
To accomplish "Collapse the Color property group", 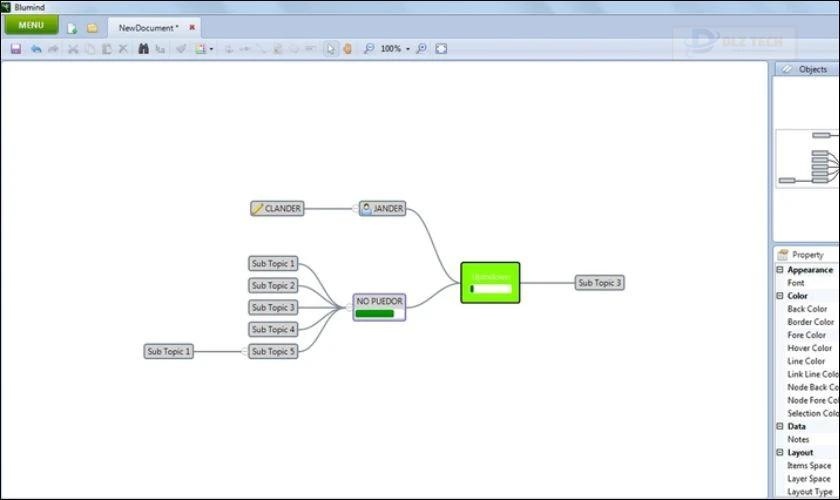I will tap(780, 296).
